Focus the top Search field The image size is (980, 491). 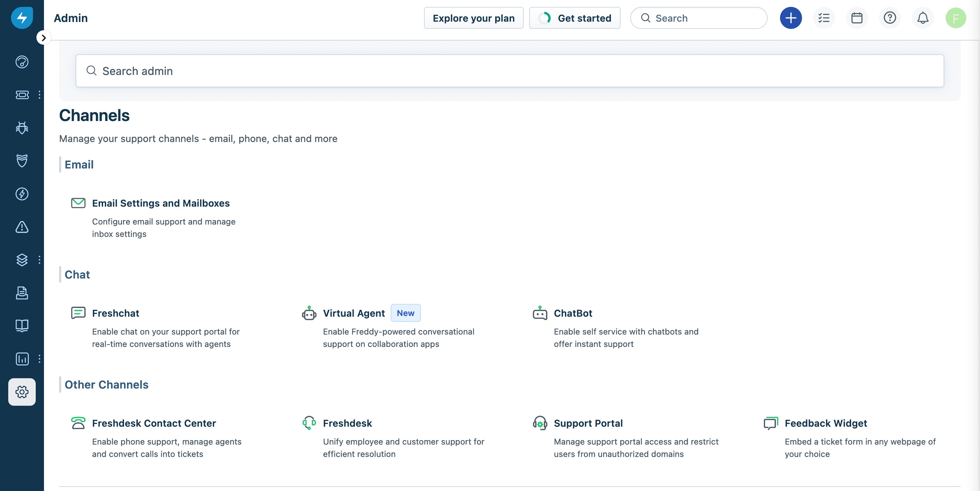[x=699, y=18]
